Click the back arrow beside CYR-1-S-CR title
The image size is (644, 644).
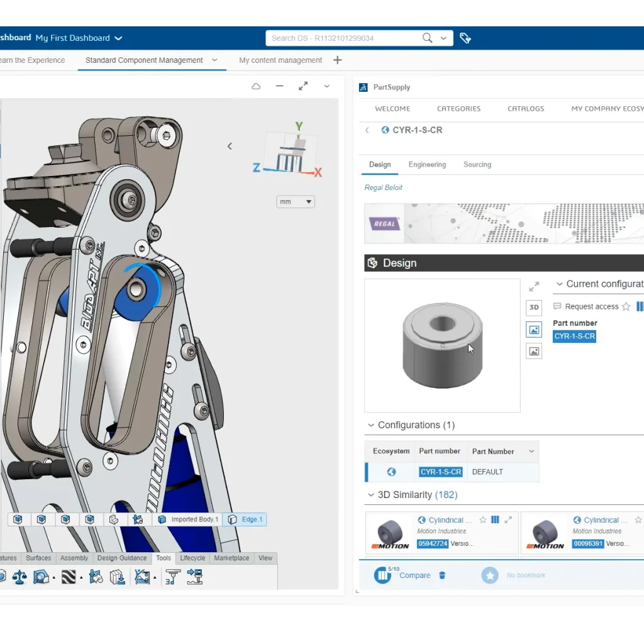(x=367, y=130)
